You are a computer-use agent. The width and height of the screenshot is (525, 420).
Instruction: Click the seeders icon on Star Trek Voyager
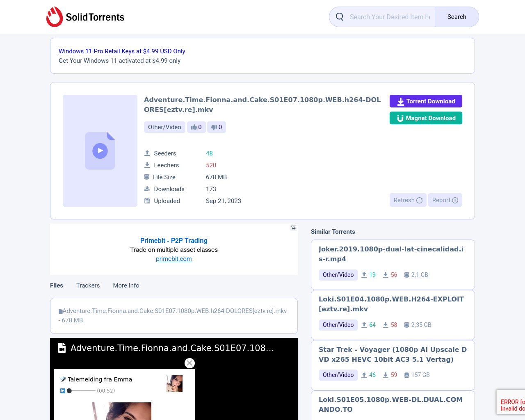[364, 375]
